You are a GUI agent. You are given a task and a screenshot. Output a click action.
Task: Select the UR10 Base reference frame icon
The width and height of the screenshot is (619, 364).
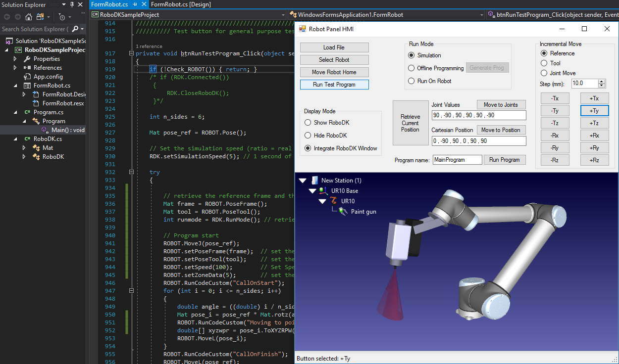323,190
